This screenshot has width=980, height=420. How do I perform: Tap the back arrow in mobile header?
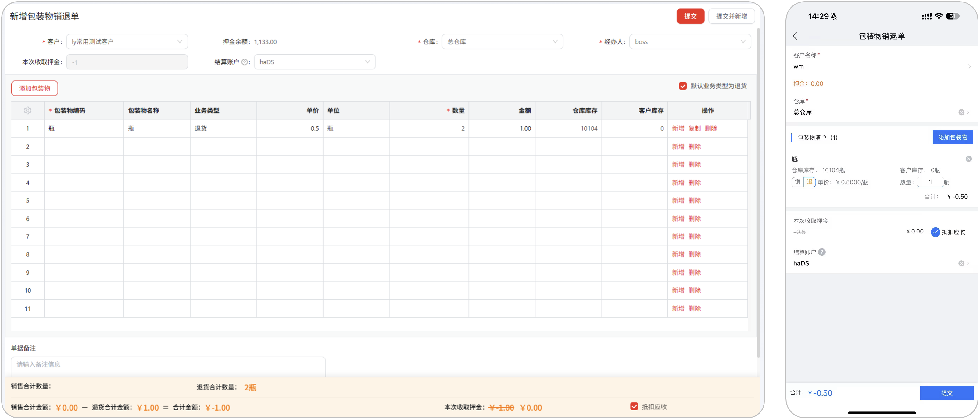point(795,36)
